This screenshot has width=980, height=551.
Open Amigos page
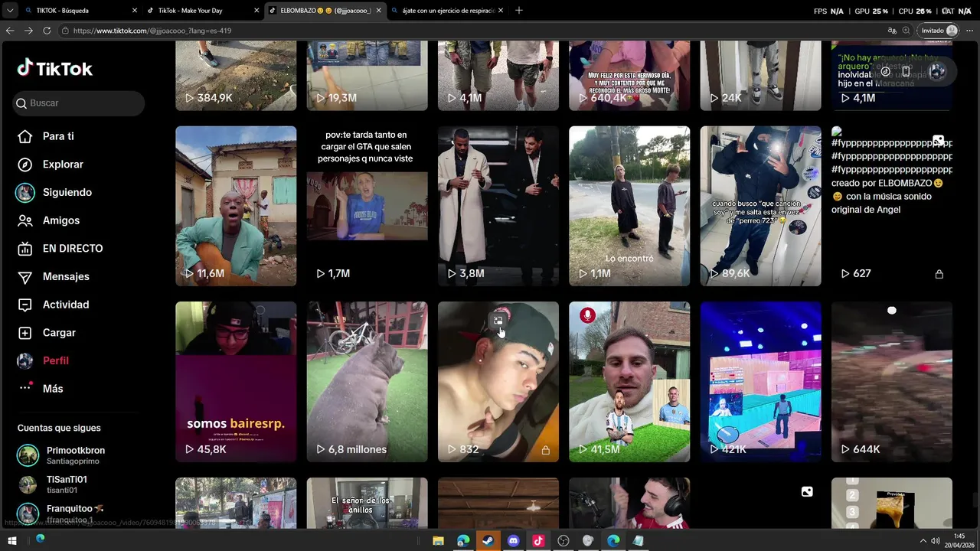61,220
